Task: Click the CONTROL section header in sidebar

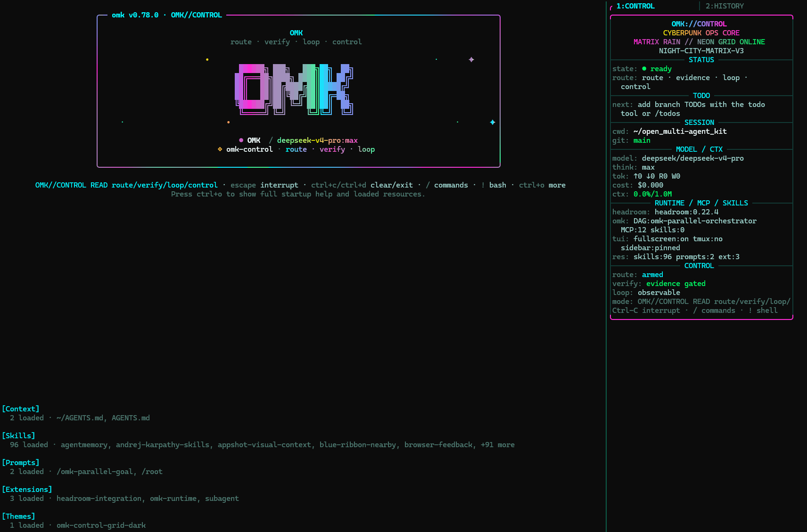Action: click(x=699, y=266)
